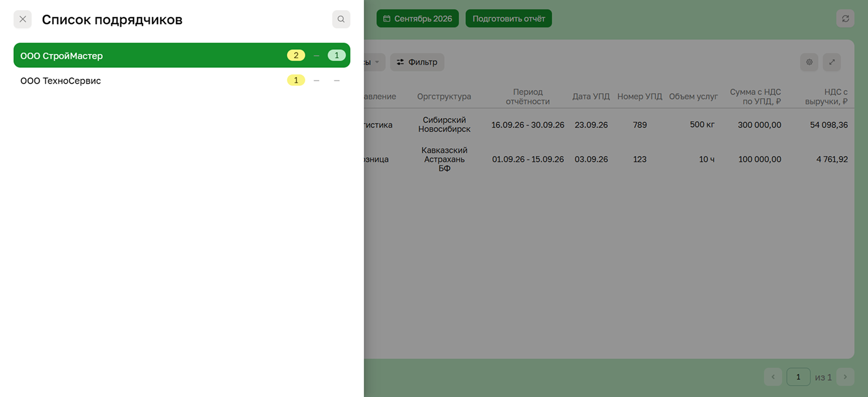
Task: Click the Оргструктура column header
Action: click(444, 96)
